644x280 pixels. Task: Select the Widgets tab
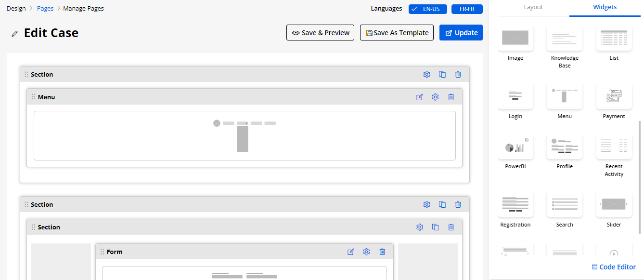605,7
